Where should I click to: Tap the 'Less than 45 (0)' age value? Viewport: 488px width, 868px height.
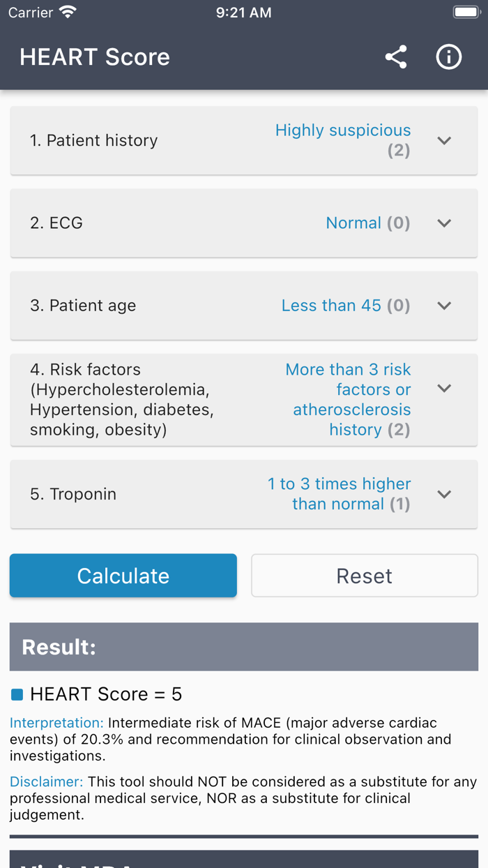point(346,305)
